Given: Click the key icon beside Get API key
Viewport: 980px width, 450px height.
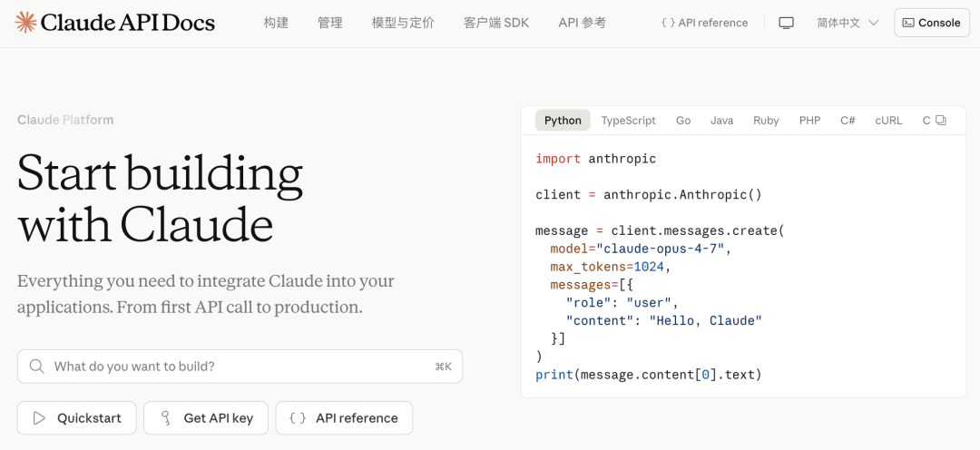Looking at the screenshot, I should tap(166, 418).
